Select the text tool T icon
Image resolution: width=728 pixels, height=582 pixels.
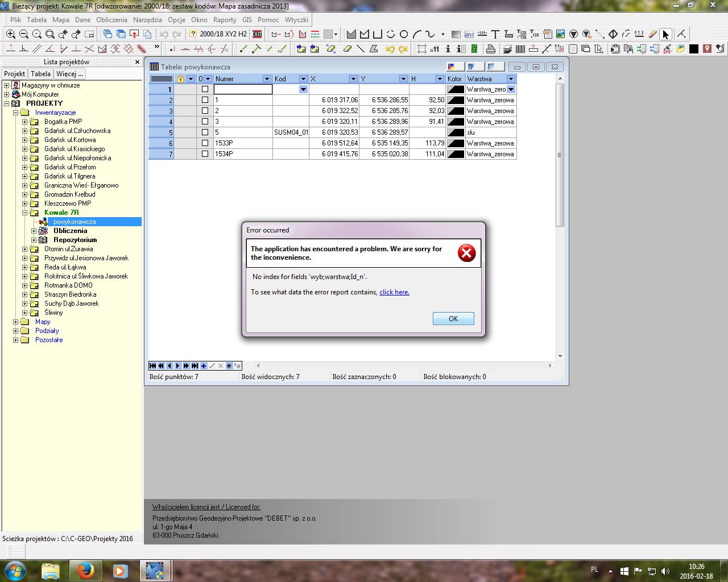coord(495,34)
